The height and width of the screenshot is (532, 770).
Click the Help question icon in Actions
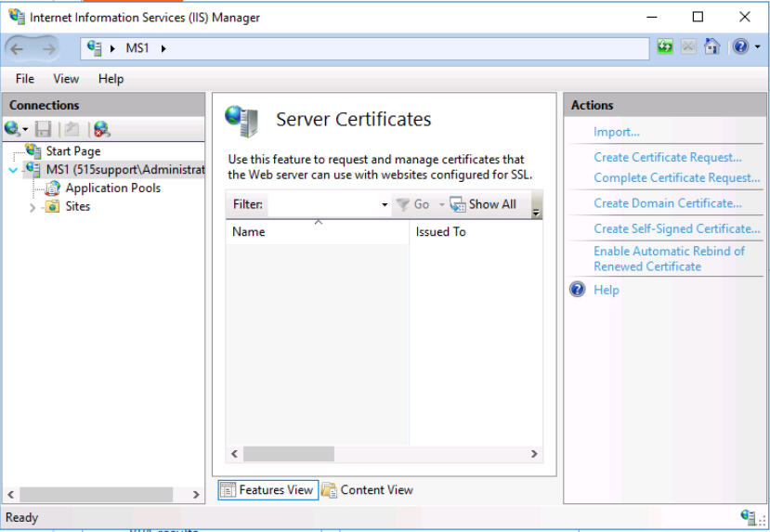[x=577, y=289]
